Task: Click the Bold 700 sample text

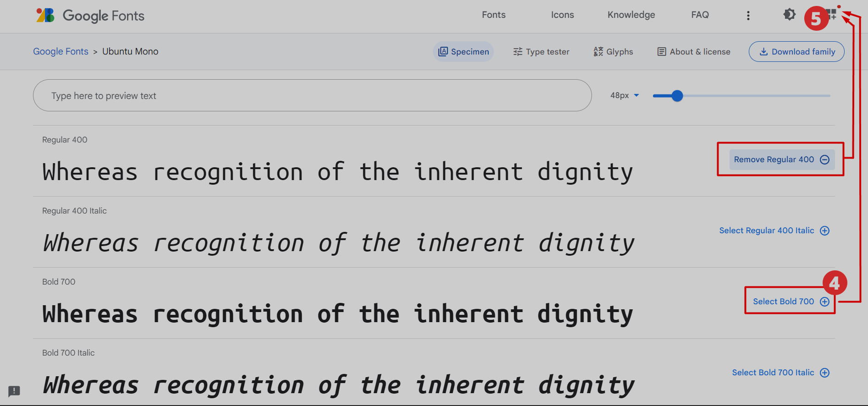Action: pyautogui.click(x=337, y=314)
